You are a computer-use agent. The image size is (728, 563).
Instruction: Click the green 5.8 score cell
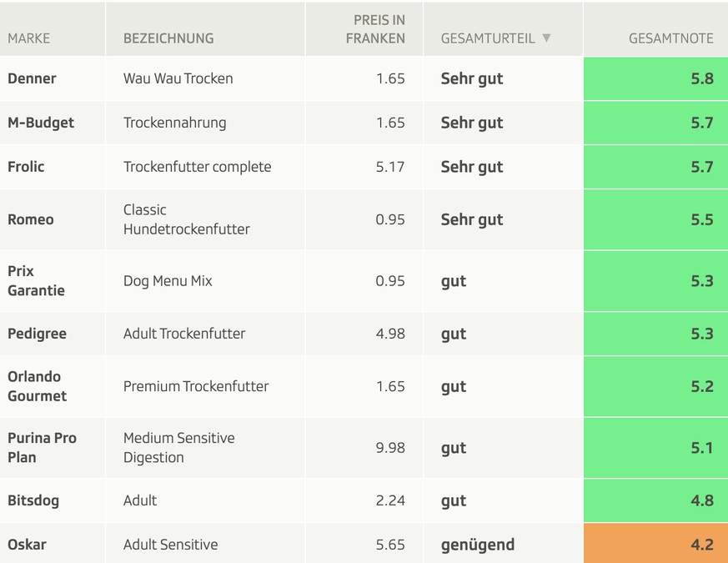[x=655, y=78]
